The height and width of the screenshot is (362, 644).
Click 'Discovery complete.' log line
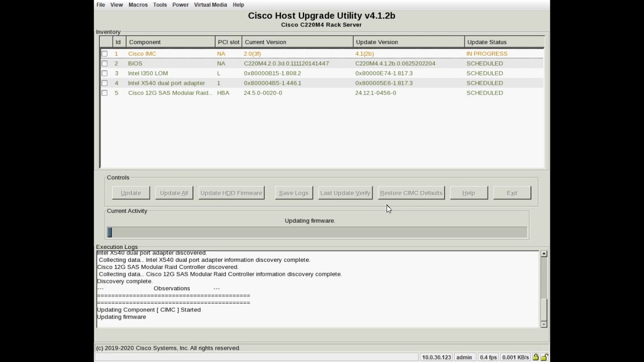pos(124,282)
